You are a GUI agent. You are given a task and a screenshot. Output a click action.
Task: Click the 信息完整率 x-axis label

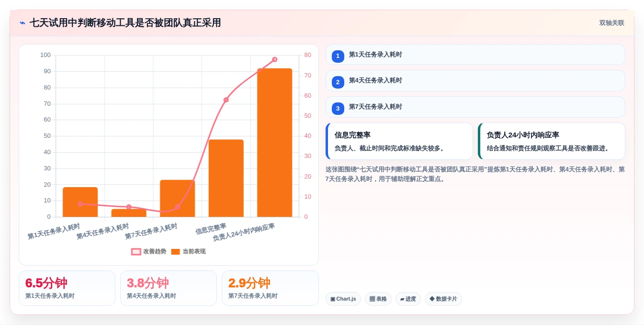pos(211,229)
